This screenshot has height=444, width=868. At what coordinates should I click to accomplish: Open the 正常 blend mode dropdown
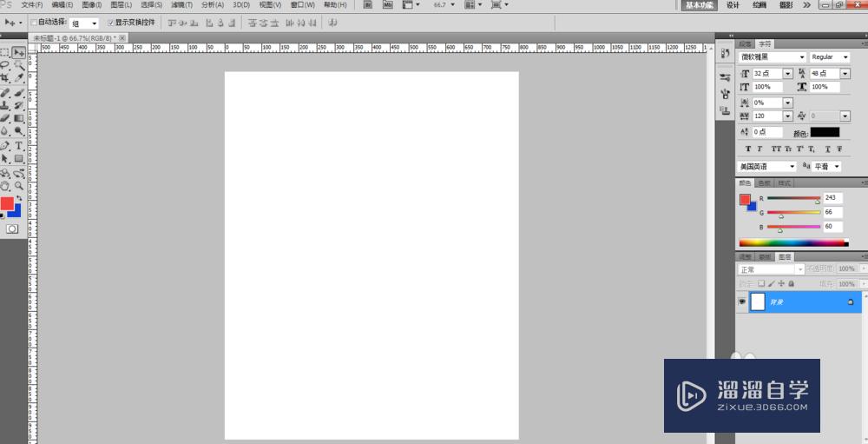(x=771, y=269)
